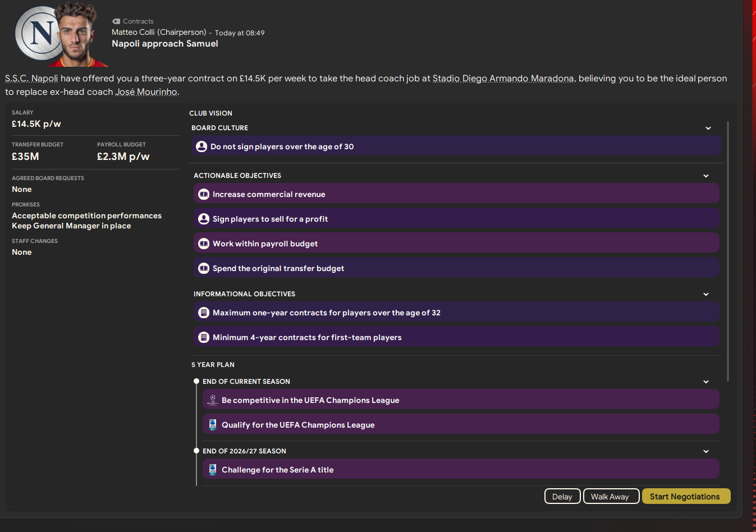
Task: Collapse the Board Culture section
Action: point(708,128)
